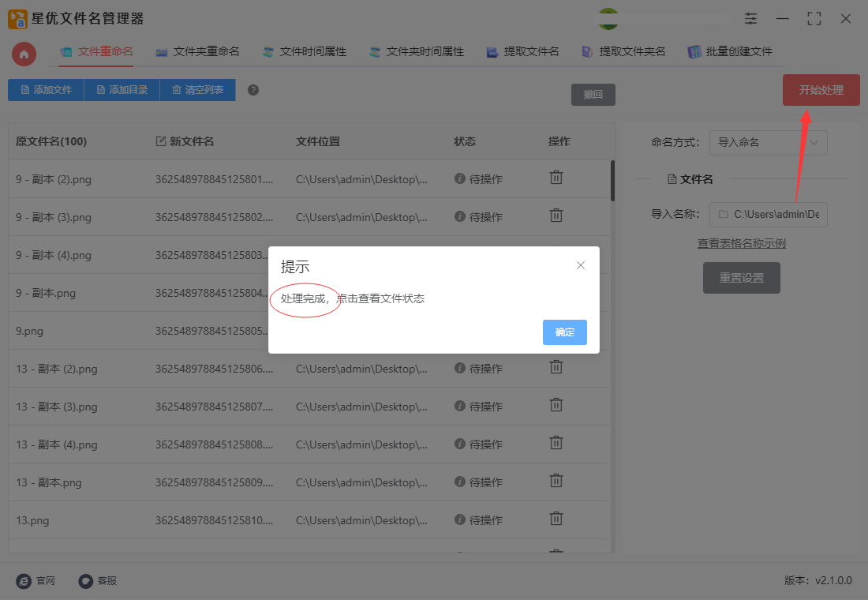This screenshot has height=600, width=868.
Task: Click status info icon for 13 - 副本 (3).png
Action: pos(459,406)
